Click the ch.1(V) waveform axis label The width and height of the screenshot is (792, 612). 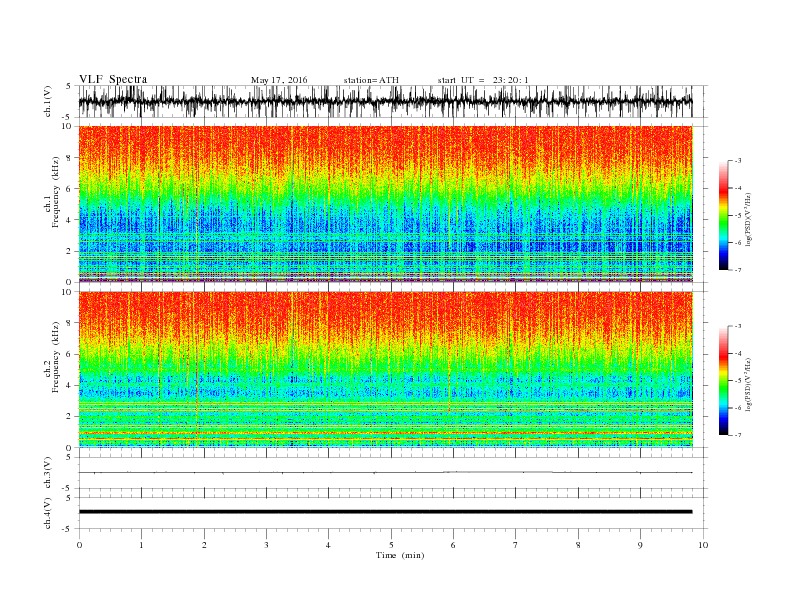[x=47, y=101]
